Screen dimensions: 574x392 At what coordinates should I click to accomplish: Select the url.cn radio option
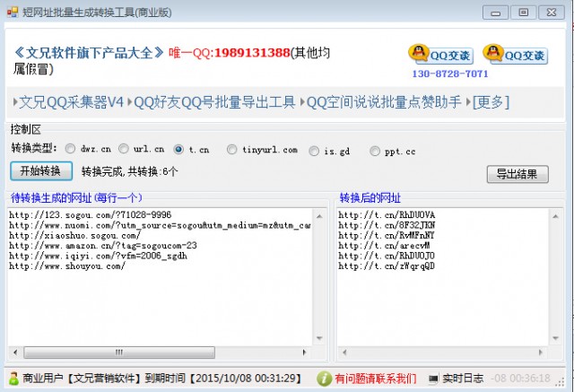point(124,149)
